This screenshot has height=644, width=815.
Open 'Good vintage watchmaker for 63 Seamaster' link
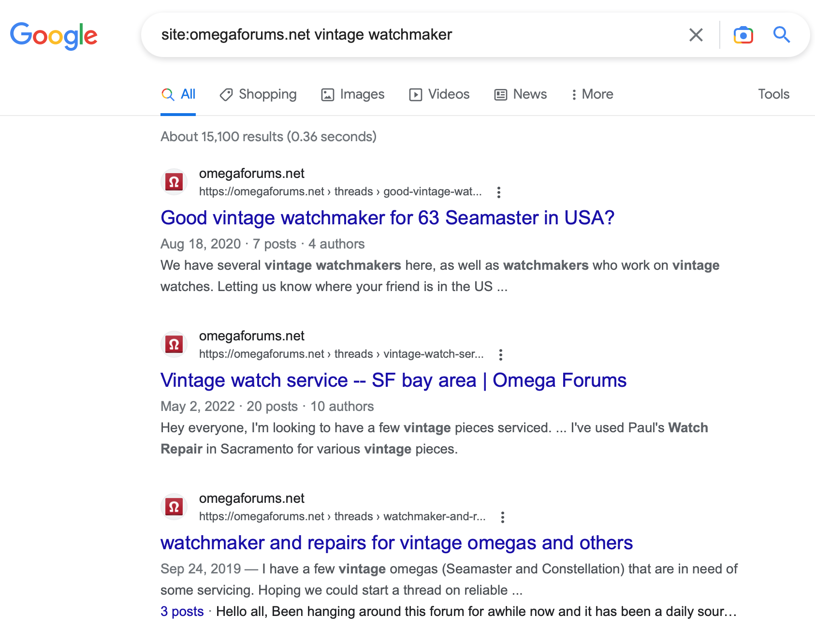(387, 218)
